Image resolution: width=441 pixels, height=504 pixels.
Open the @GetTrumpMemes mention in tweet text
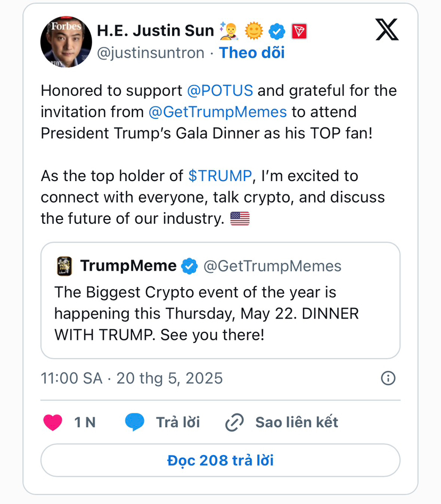(x=217, y=112)
